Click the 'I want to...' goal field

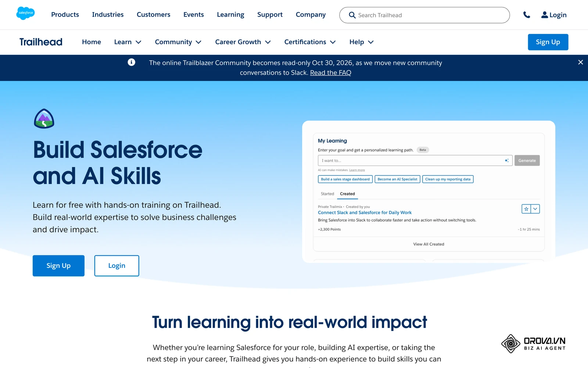[415, 160]
